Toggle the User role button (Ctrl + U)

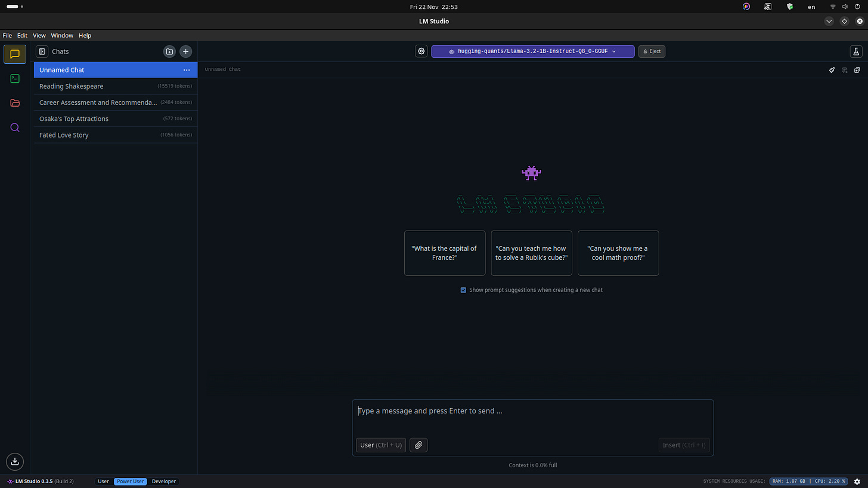381,445
